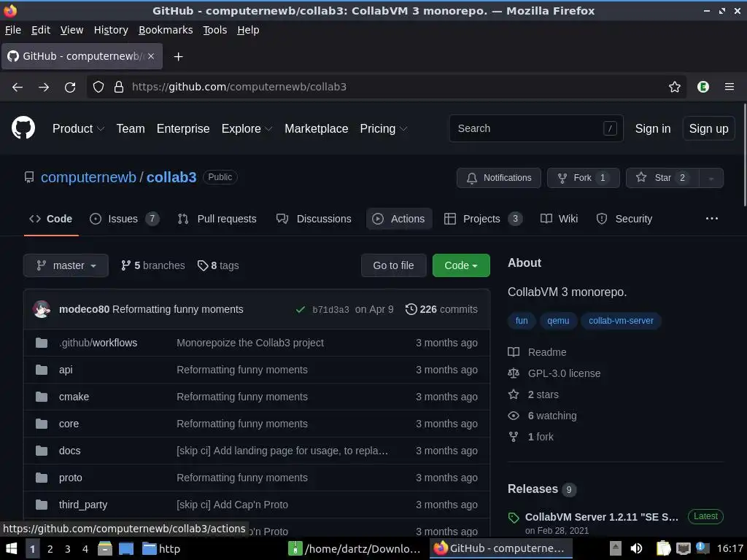Fork the collab3 repository

point(583,178)
